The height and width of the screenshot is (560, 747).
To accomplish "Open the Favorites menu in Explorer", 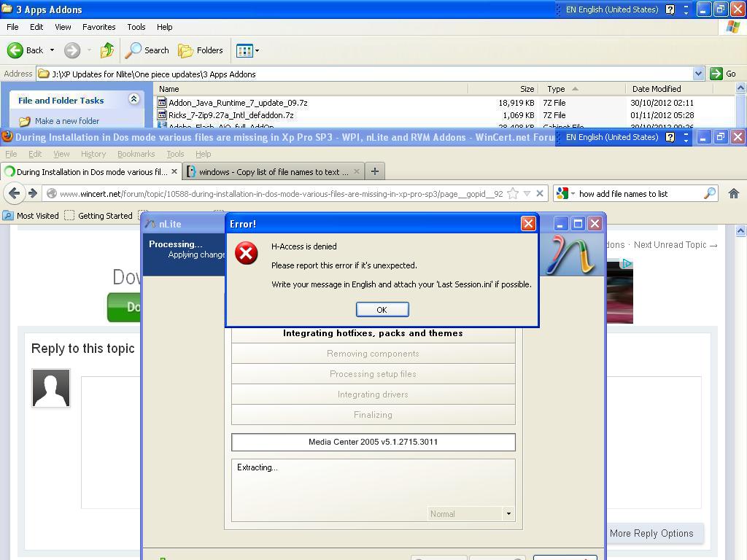I will pyautogui.click(x=98, y=27).
